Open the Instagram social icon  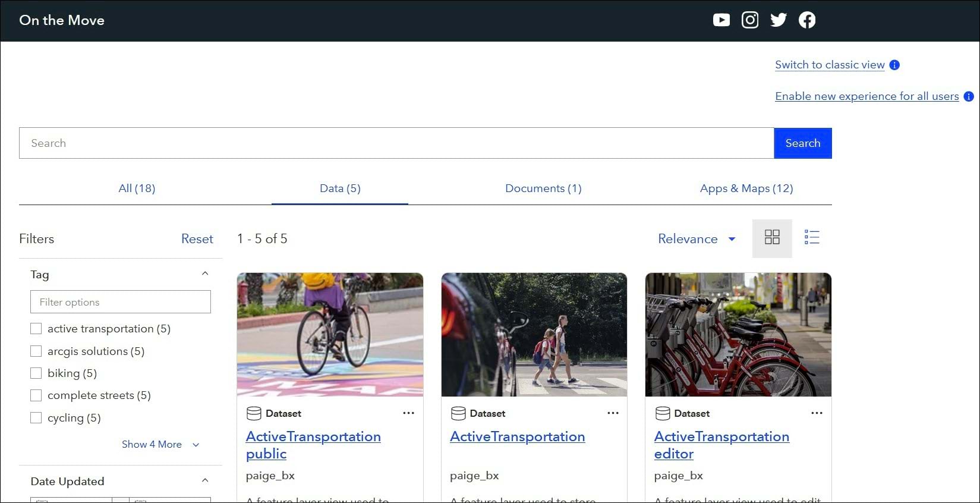[750, 20]
